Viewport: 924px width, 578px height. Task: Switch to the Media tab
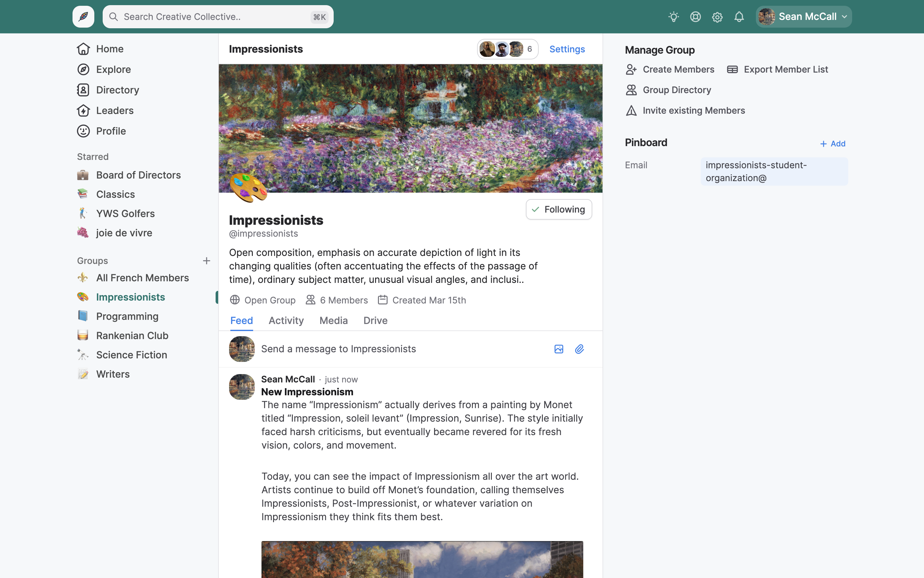tap(333, 321)
